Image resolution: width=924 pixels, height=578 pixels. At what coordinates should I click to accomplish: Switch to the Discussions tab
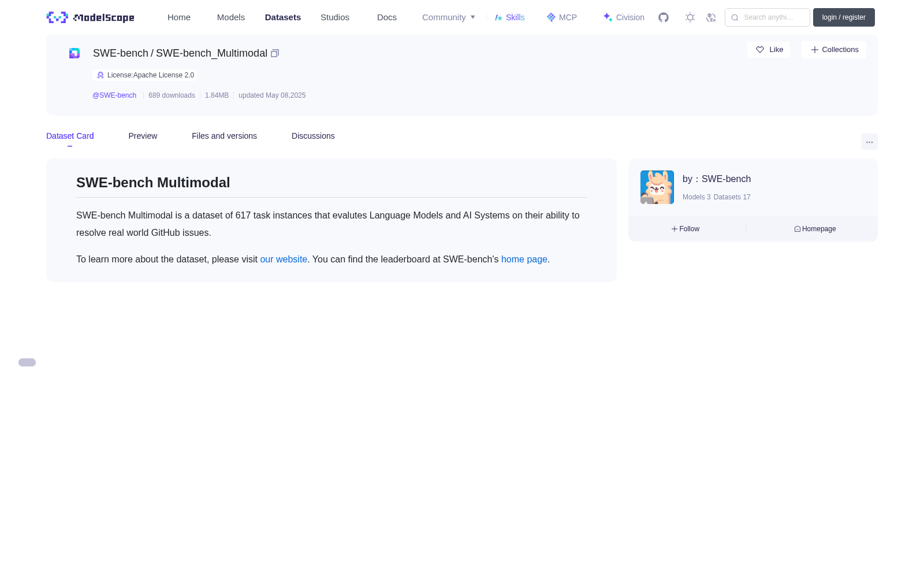[313, 136]
